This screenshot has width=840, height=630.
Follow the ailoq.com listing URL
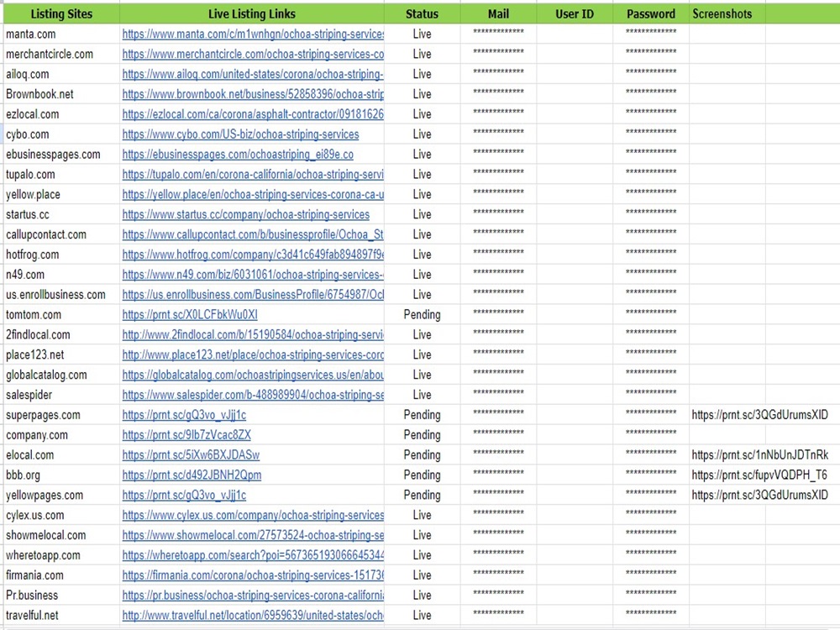pyautogui.click(x=253, y=75)
